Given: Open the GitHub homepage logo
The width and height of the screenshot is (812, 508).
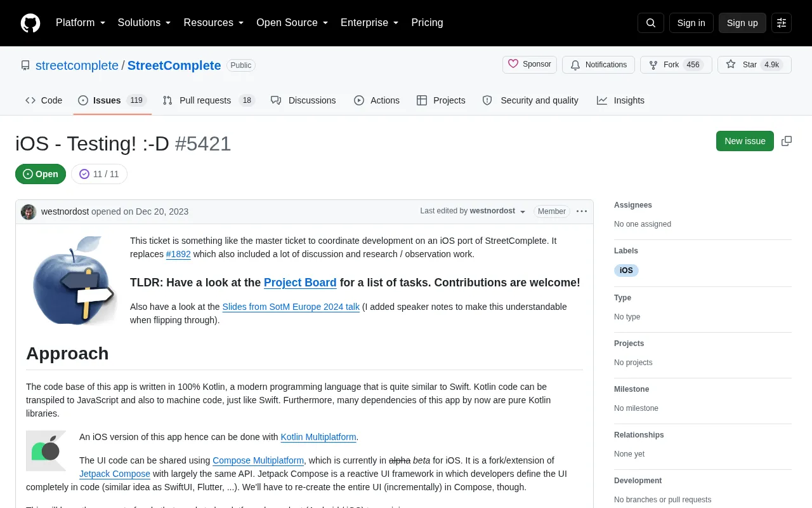Looking at the screenshot, I should pyautogui.click(x=30, y=23).
